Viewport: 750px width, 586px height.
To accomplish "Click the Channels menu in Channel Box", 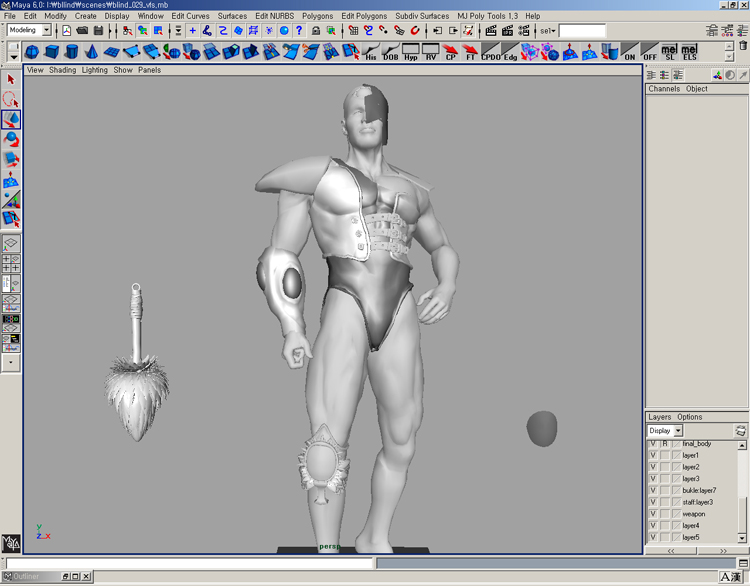I will pos(664,89).
